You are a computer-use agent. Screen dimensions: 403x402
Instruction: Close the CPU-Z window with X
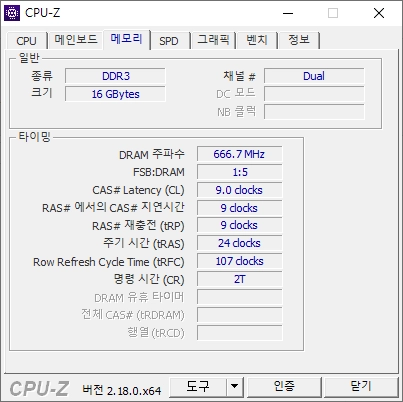point(379,13)
